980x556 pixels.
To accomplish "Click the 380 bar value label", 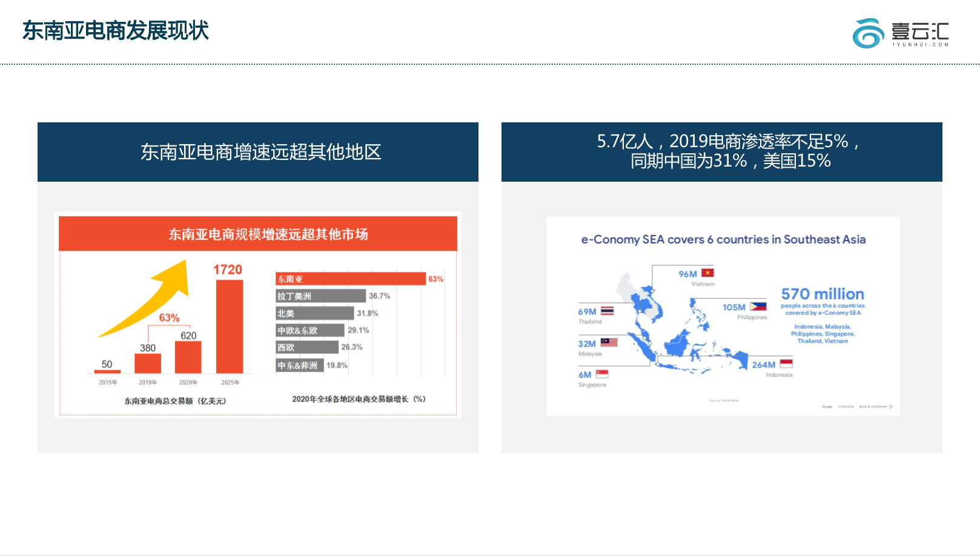I will pos(148,348).
